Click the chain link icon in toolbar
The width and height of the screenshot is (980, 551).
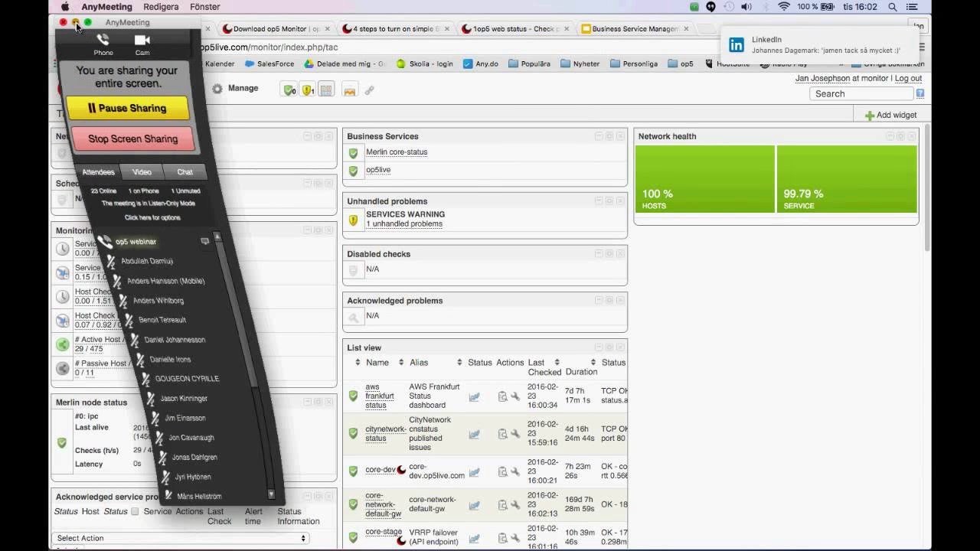(x=369, y=90)
